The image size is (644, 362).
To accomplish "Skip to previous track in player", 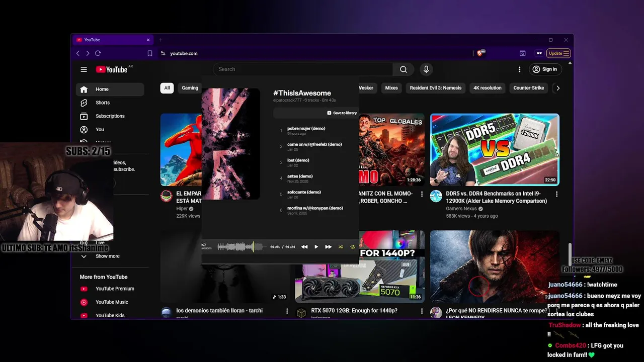I will (304, 247).
